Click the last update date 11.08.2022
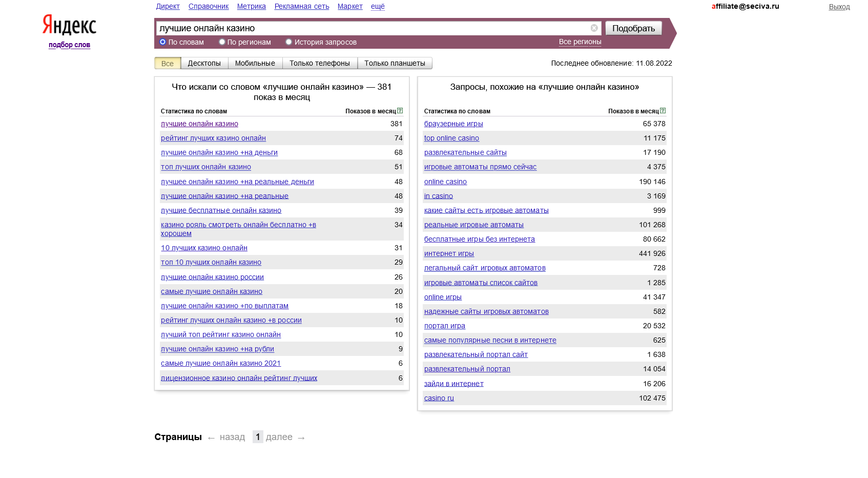 [654, 63]
